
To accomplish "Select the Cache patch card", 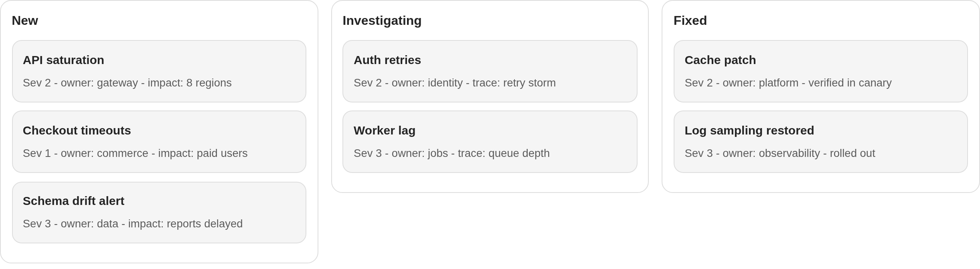I will 821,71.
